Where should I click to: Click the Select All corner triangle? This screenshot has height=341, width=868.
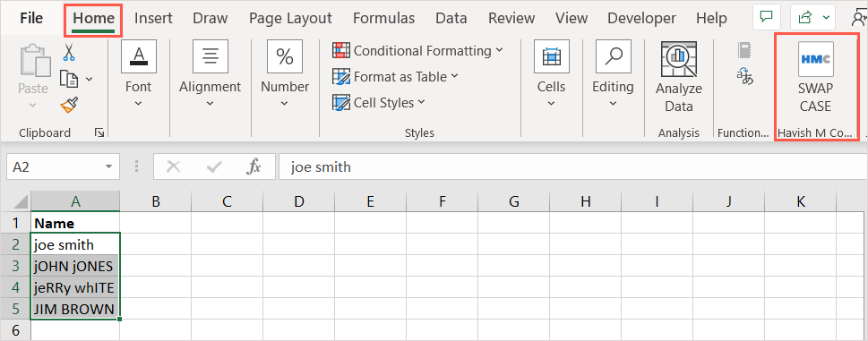coord(20,201)
